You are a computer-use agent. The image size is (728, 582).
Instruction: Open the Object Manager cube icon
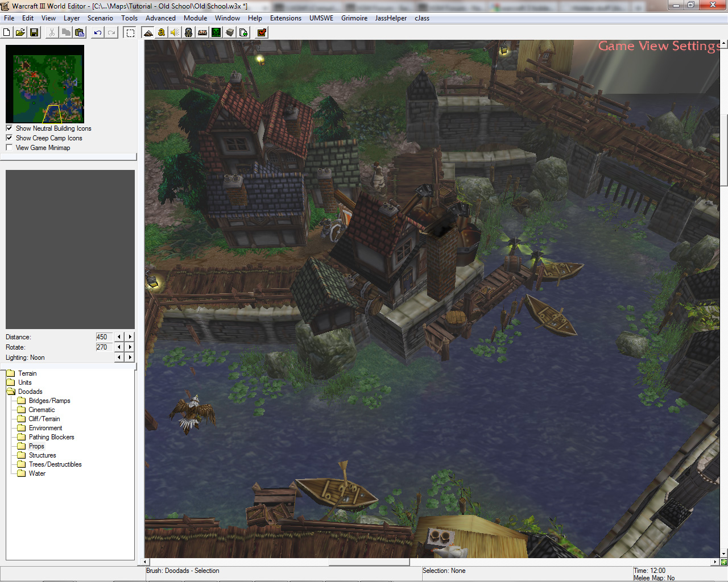(230, 32)
